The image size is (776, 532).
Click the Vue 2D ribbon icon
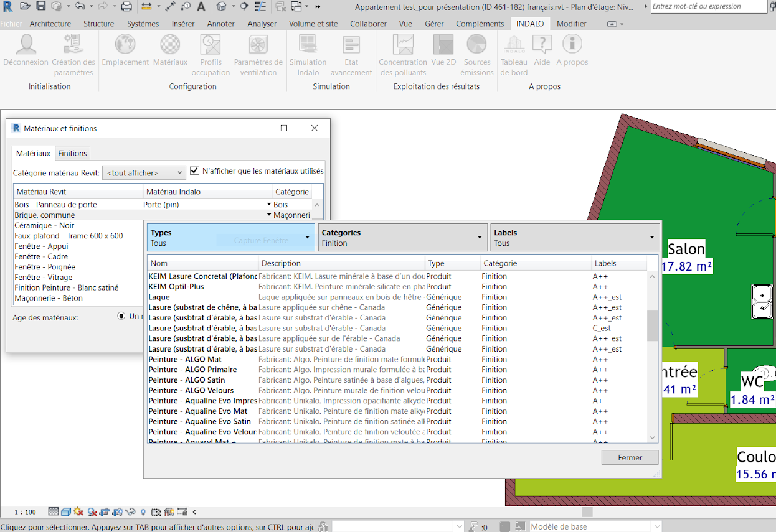point(443,45)
